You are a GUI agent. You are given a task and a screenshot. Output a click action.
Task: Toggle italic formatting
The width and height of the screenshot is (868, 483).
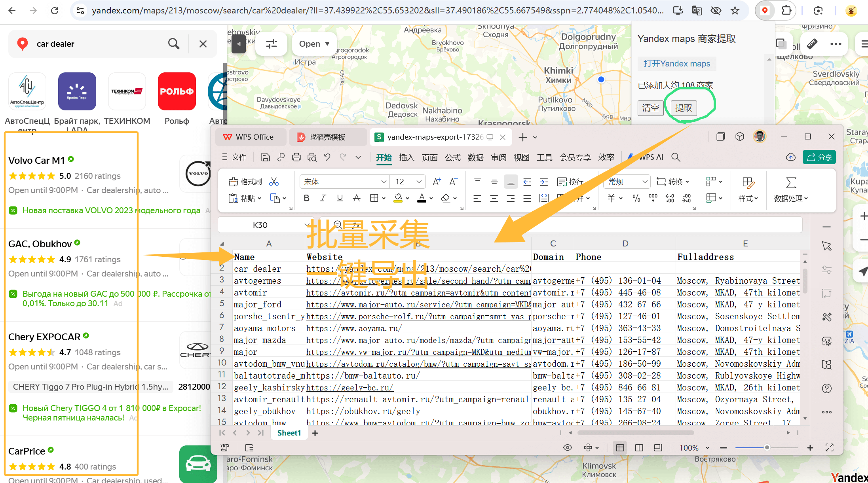(x=323, y=198)
